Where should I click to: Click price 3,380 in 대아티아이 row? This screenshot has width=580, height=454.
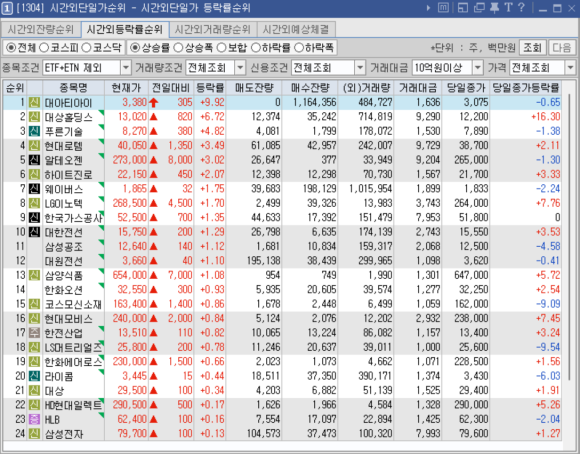click(135, 102)
